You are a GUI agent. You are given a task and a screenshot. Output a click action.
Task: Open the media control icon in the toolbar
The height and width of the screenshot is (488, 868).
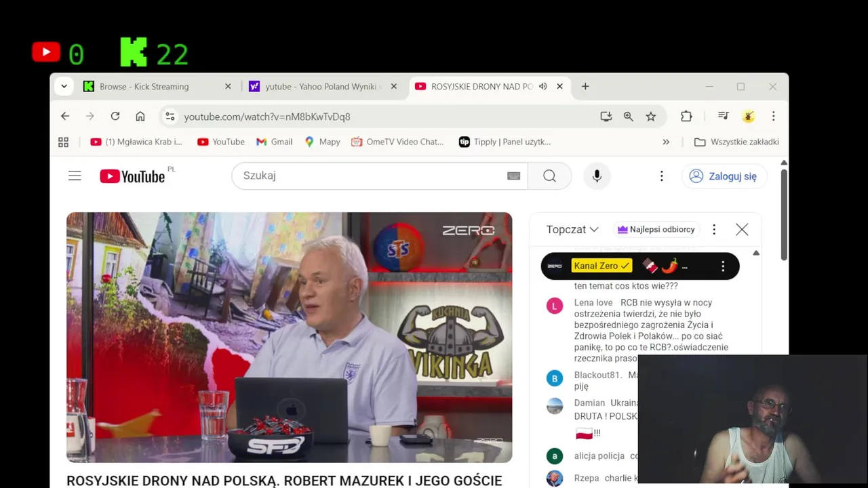(x=724, y=117)
